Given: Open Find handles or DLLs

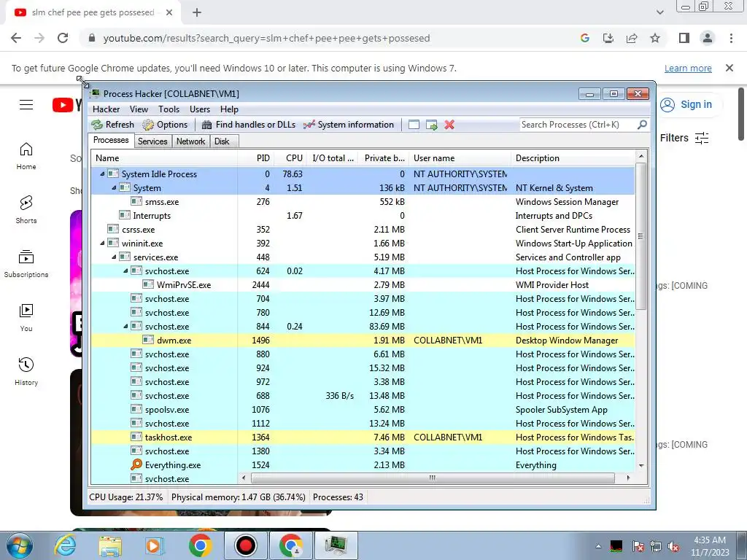Looking at the screenshot, I should pyautogui.click(x=249, y=125).
